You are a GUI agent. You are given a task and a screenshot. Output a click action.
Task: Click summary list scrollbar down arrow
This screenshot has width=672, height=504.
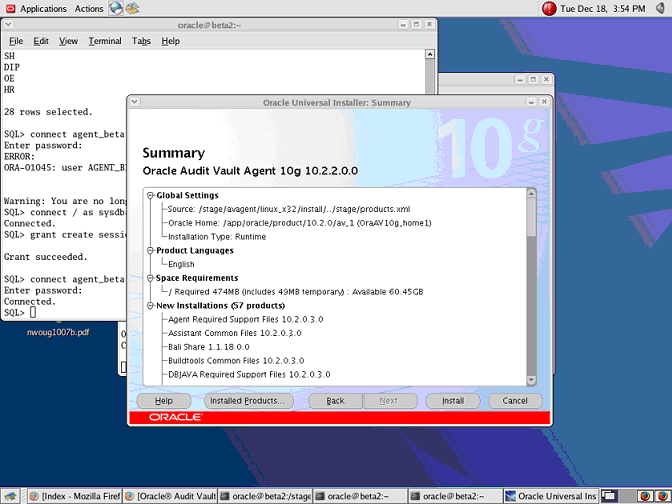pos(531,380)
